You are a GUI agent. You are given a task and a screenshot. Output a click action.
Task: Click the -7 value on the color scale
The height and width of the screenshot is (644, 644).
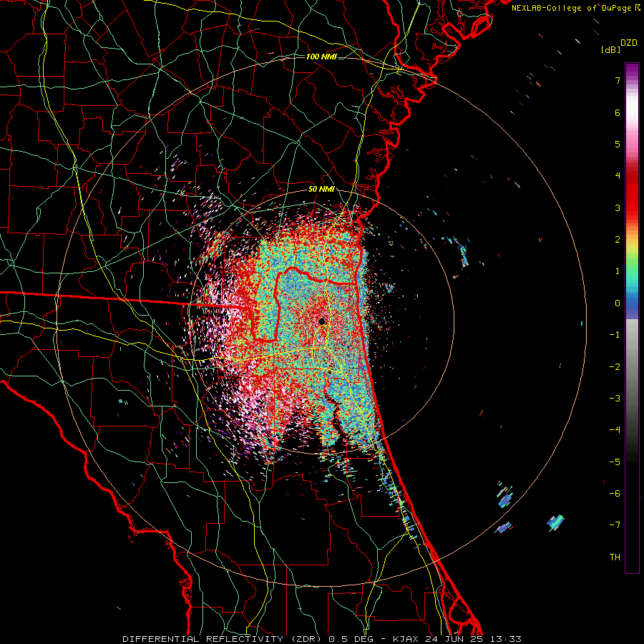coord(615,525)
